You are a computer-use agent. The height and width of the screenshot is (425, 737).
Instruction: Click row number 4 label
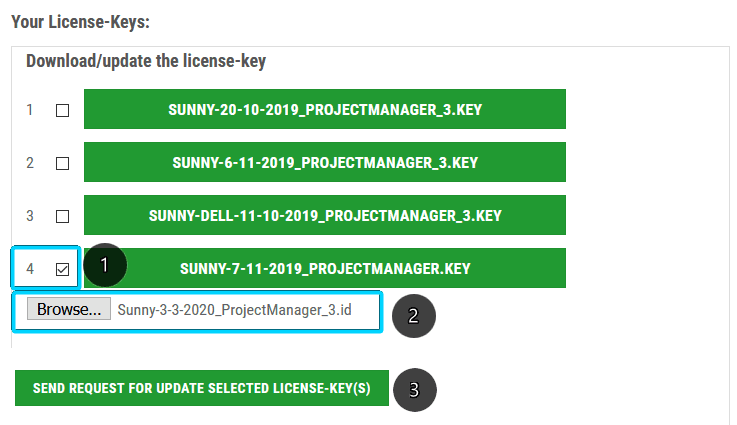coord(30,269)
